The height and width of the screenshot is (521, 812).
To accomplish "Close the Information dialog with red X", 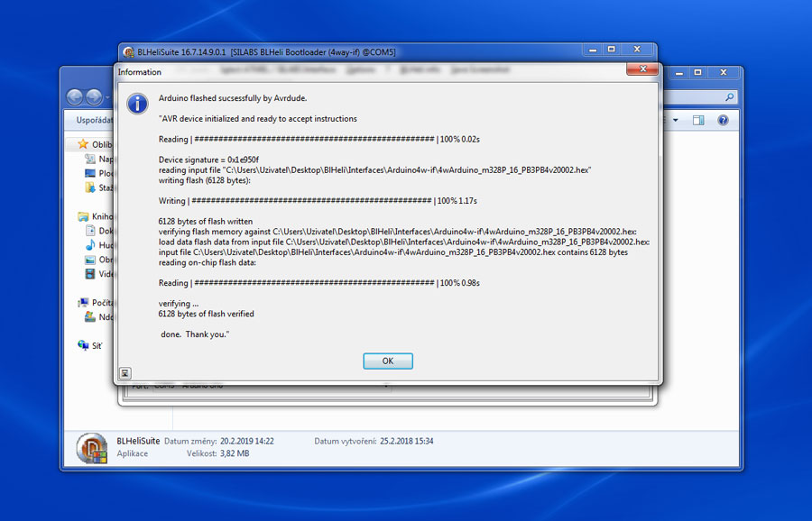I will 642,69.
